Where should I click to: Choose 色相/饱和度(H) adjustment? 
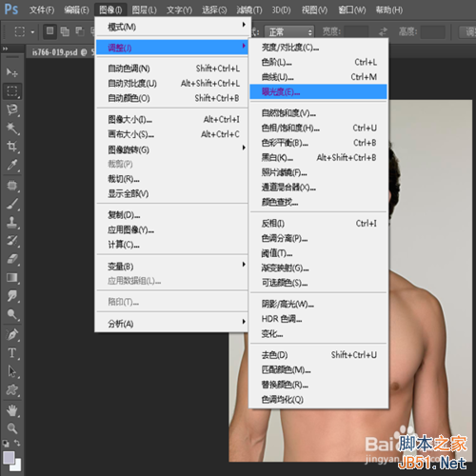(x=318, y=129)
